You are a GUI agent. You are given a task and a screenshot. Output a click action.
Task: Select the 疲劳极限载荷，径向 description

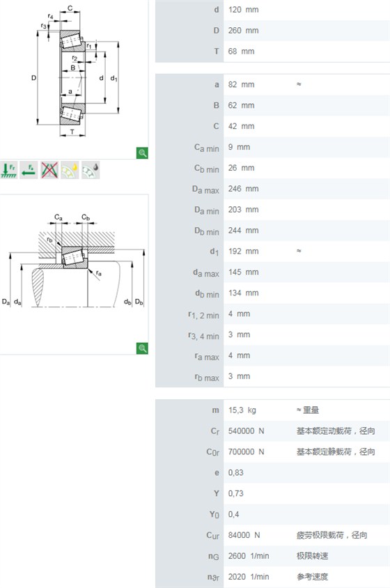332,535
